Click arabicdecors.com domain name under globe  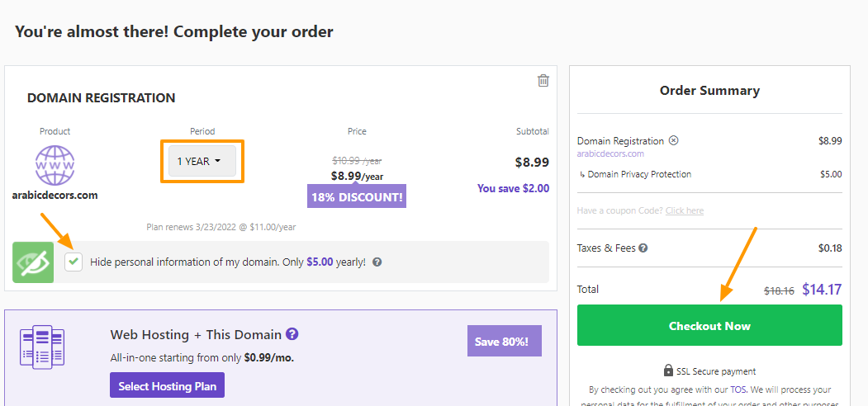[55, 196]
